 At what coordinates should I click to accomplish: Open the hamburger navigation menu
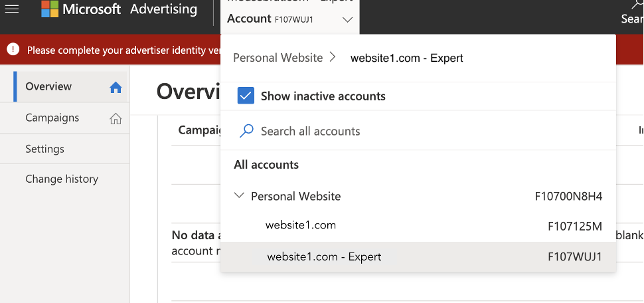point(11,9)
